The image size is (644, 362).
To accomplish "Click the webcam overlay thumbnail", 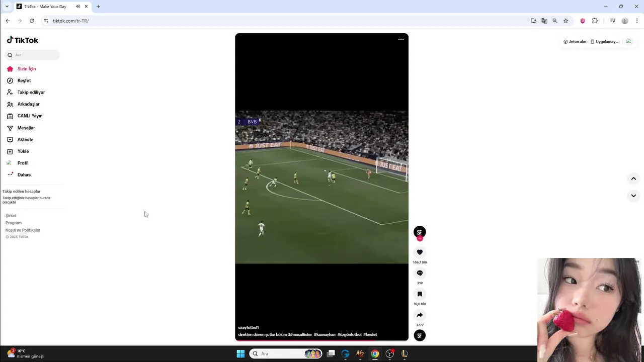I will pos(590,310).
